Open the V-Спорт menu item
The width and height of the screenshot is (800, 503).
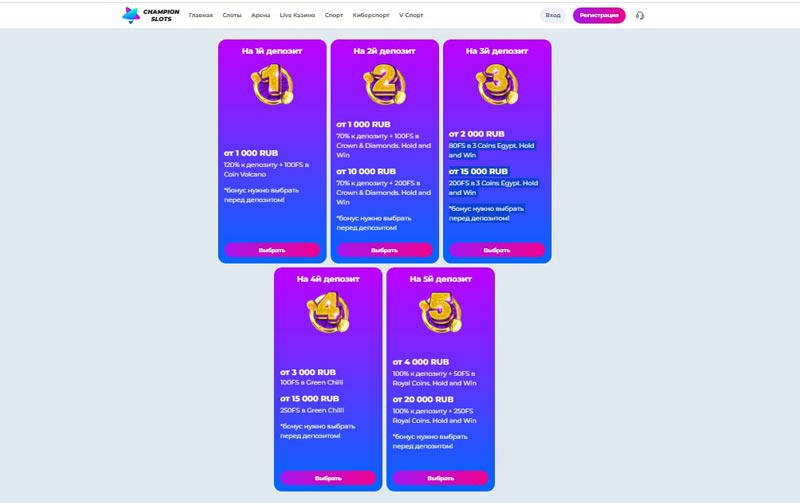[x=411, y=15]
